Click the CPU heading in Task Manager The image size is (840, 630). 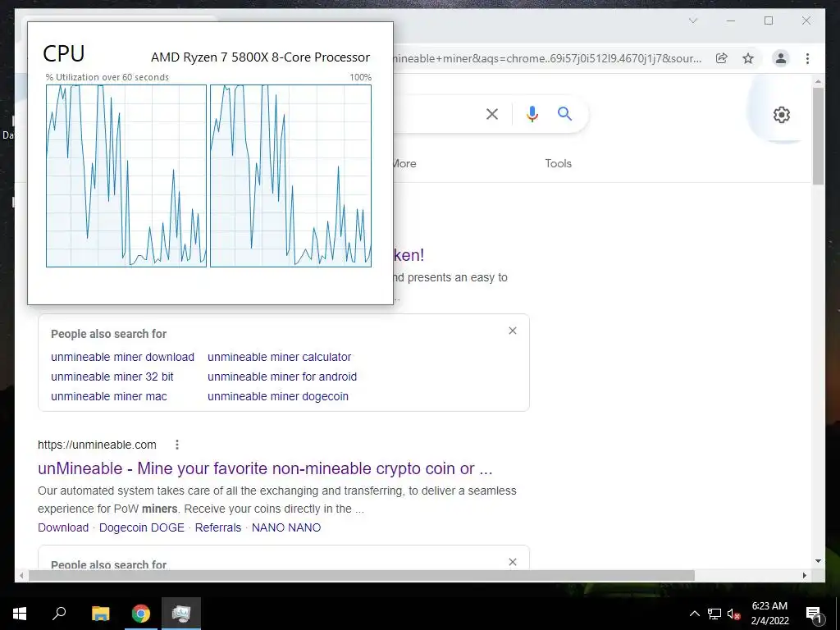click(64, 53)
